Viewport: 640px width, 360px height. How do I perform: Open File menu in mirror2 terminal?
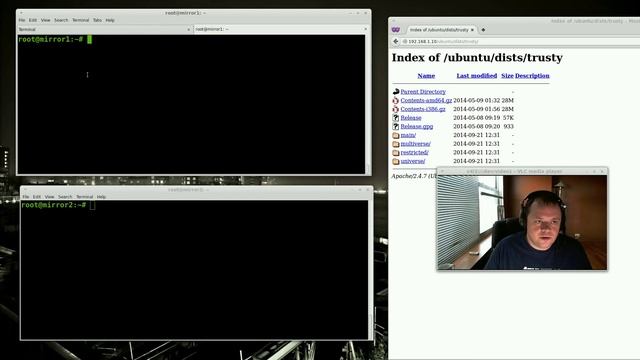(26, 197)
